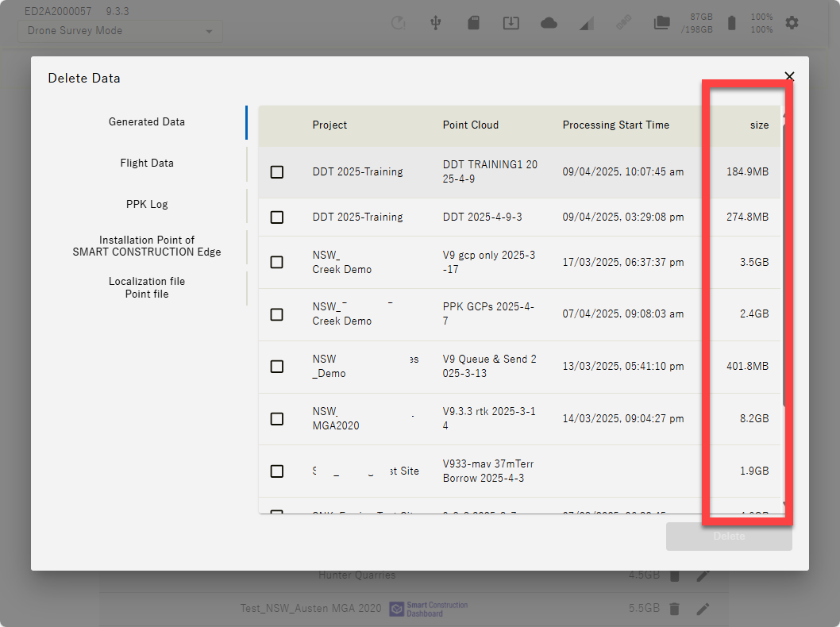Click the download to device icon

tap(511, 22)
